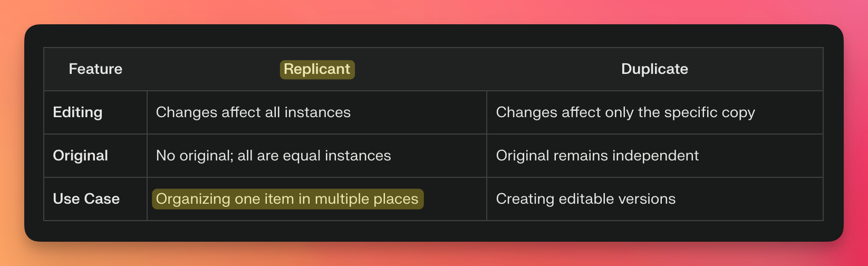The height and width of the screenshot is (266, 868).
Task: Select the Feature column header
Action: pyautogui.click(x=95, y=69)
